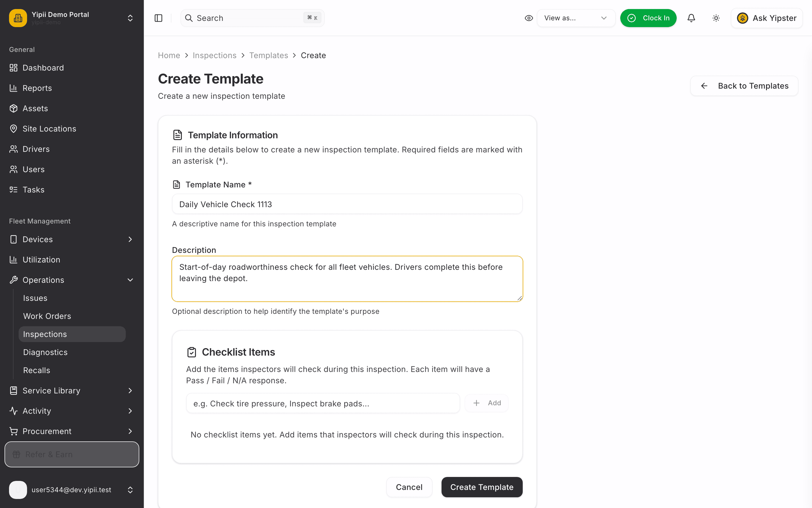The height and width of the screenshot is (508, 812).
Task: Click the Templates breadcrumb link
Action: 268,55
